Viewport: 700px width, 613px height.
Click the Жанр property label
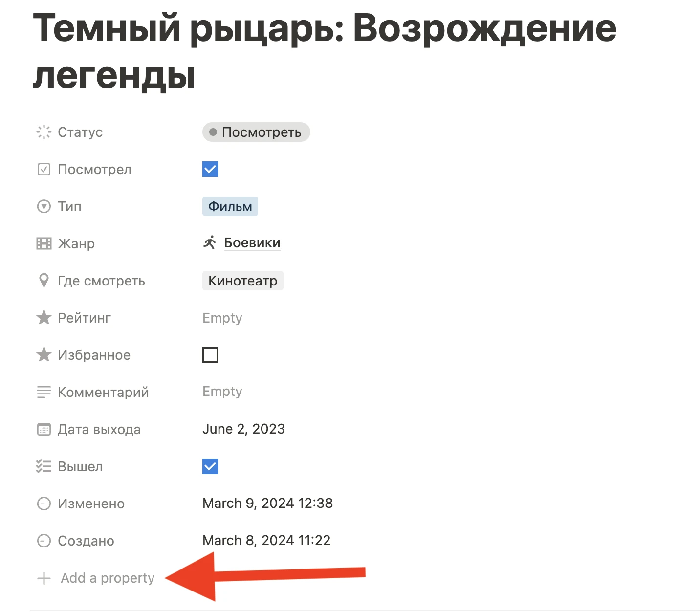[76, 243]
